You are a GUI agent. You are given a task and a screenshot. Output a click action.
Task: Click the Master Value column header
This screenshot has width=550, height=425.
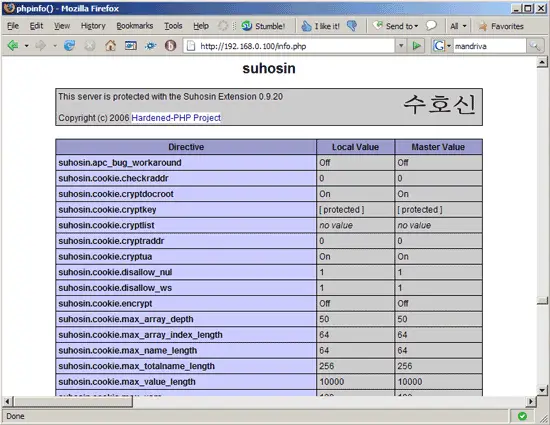click(438, 147)
